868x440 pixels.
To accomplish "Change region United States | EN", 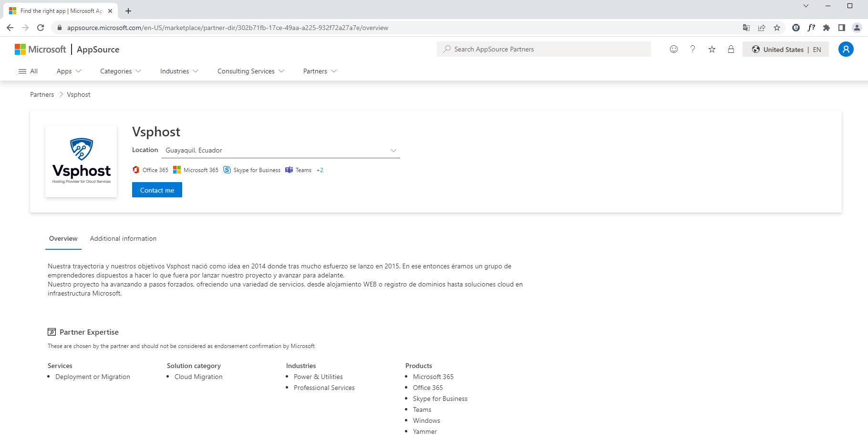I will pyautogui.click(x=785, y=49).
